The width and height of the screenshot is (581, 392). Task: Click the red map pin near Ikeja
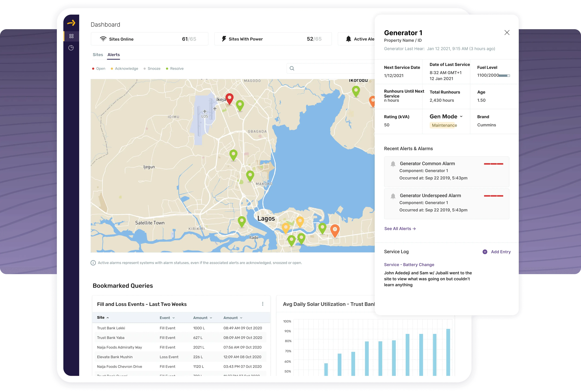pos(229,98)
